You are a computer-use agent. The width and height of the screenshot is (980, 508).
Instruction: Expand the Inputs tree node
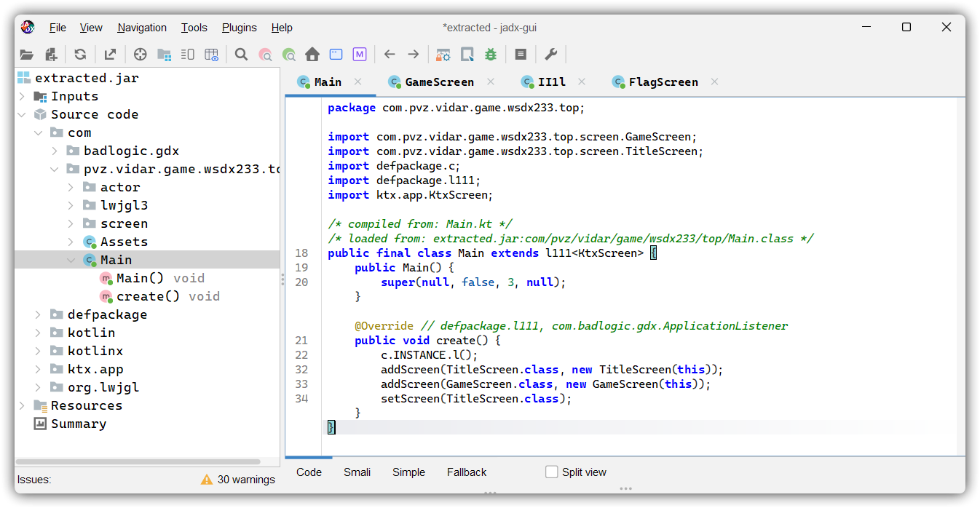tap(22, 96)
